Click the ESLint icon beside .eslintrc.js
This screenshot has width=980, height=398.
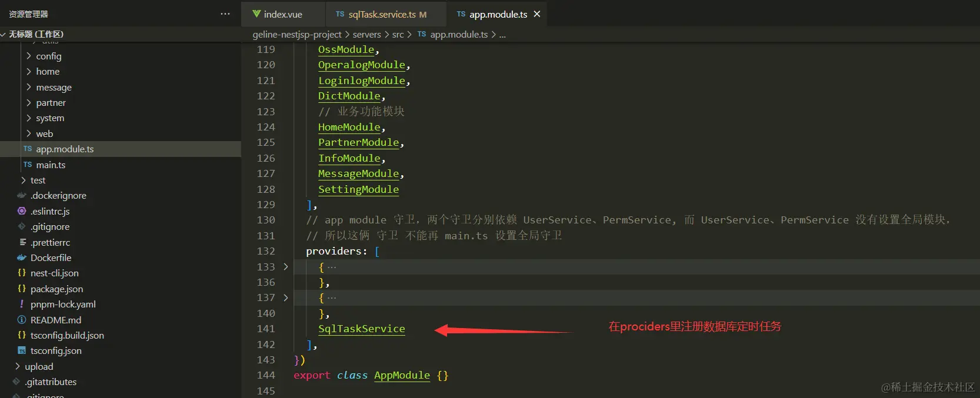(22, 211)
